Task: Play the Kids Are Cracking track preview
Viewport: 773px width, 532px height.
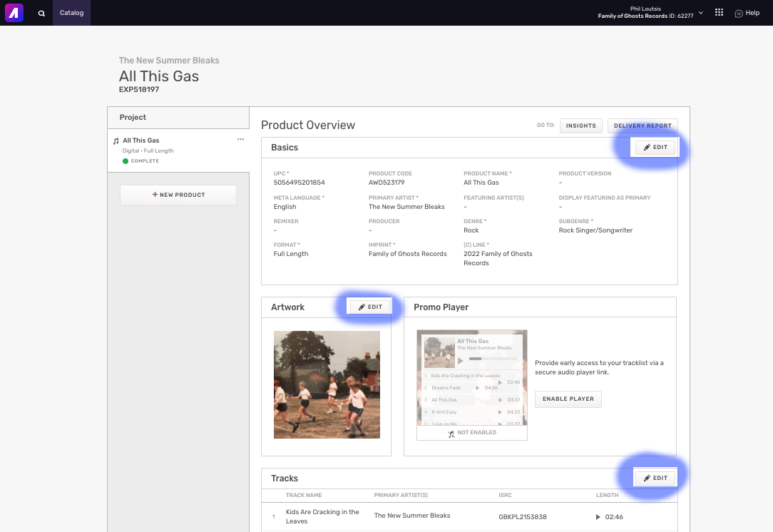Action: (x=598, y=516)
